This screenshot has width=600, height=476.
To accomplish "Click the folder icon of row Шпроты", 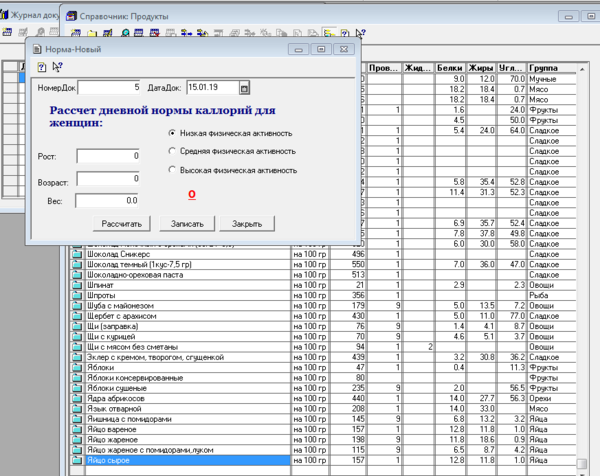I will pyautogui.click(x=77, y=295).
